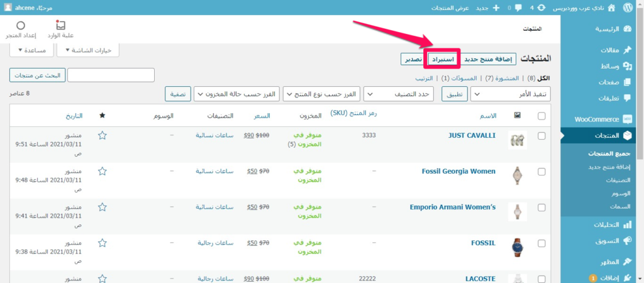Open the inbox icon (علبة الوارد)

(60, 25)
